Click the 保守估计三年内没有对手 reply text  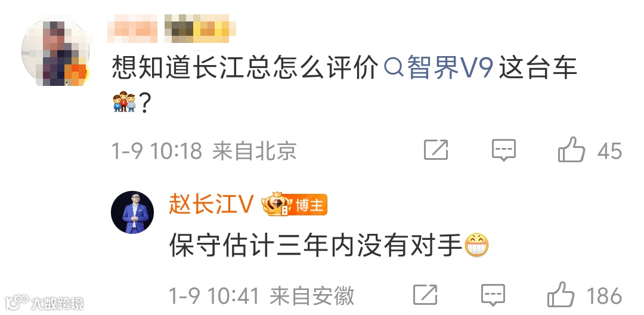pos(316,246)
